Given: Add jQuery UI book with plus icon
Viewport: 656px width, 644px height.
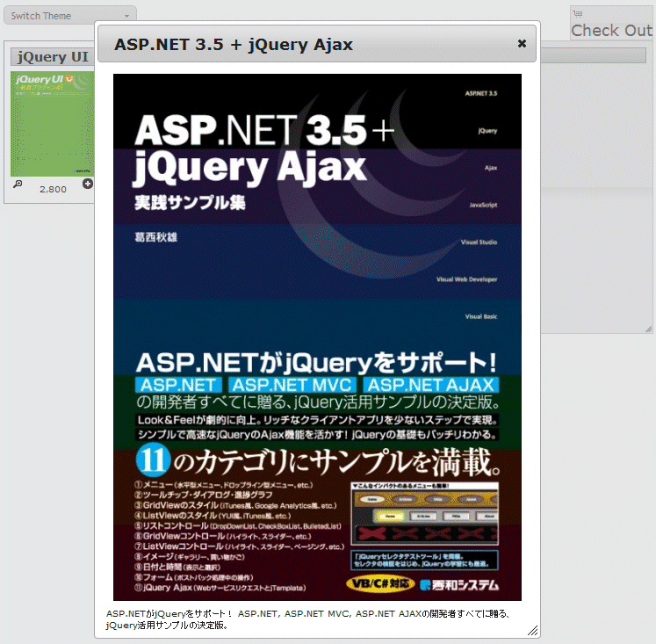Looking at the screenshot, I should pyautogui.click(x=88, y=184).
